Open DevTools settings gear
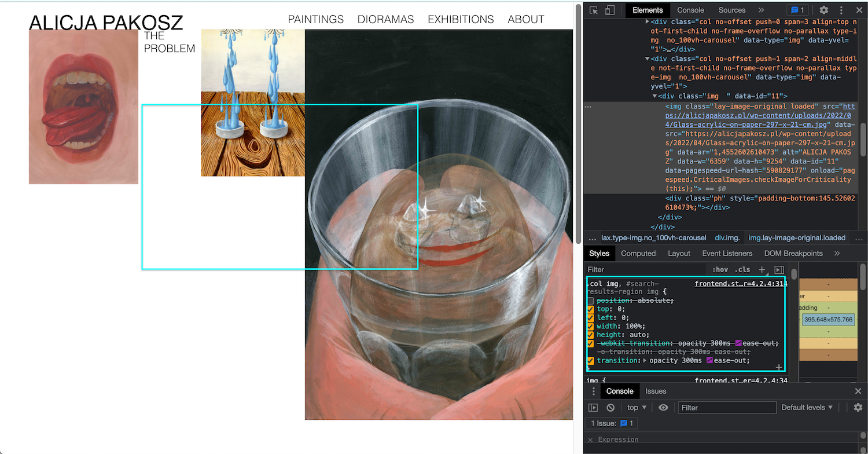Screen dimensions: 868x454 pos(823,10)
